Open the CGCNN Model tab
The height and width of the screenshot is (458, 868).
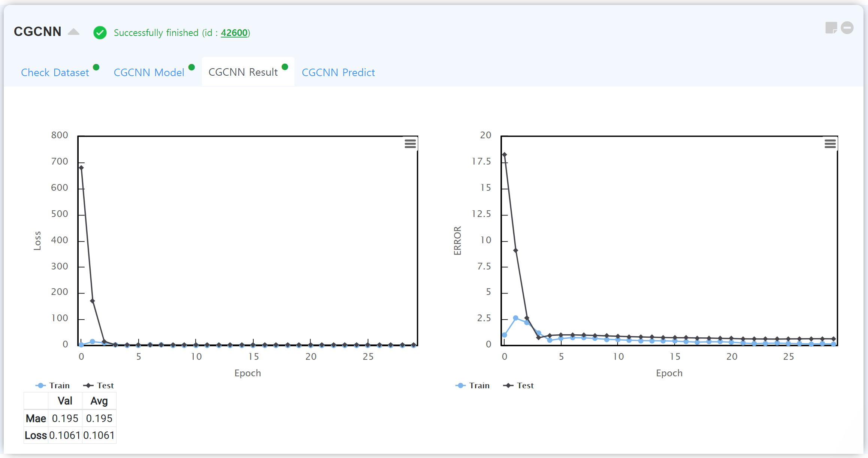[149, 72]
